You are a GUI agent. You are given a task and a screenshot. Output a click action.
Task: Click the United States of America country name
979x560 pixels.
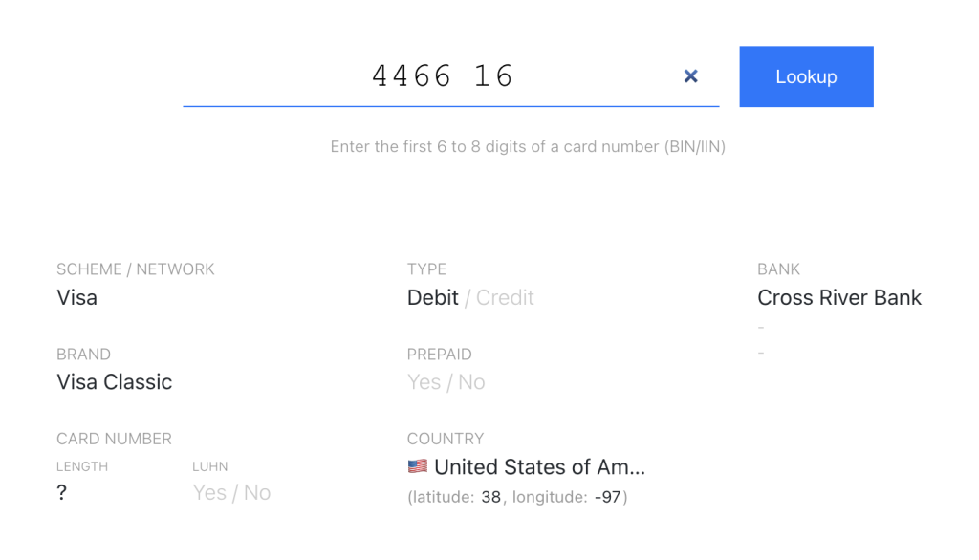point(540,467)
